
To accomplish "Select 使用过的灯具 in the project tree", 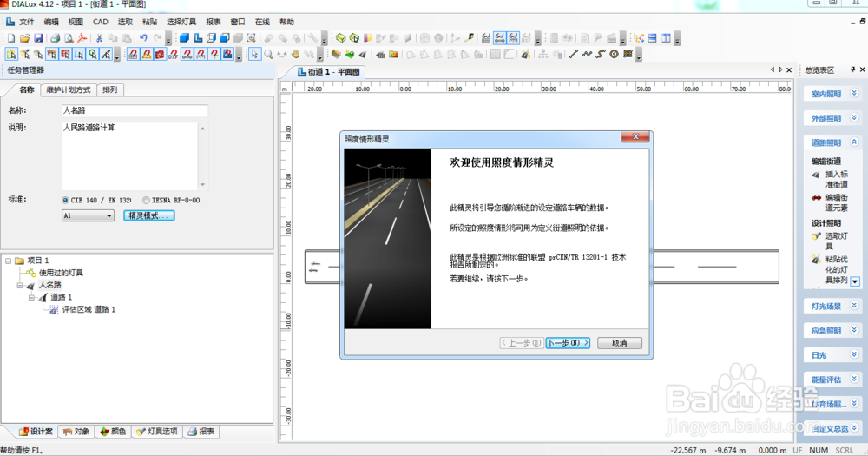I will pyautogui.click(x=61, y=273).
